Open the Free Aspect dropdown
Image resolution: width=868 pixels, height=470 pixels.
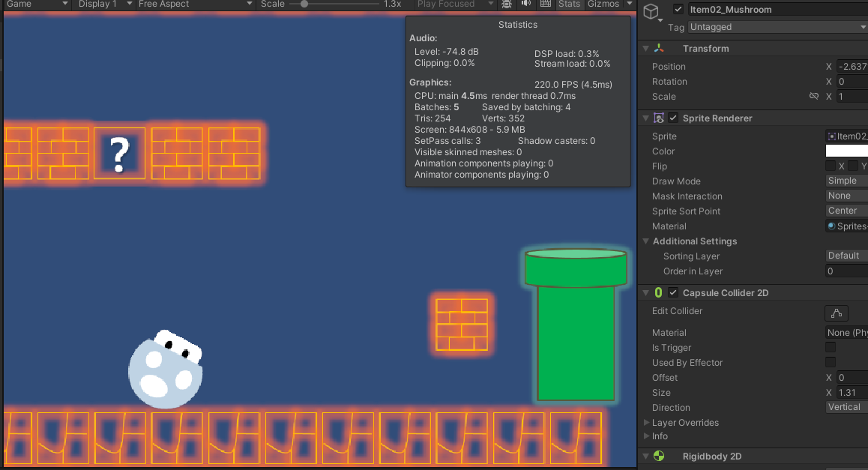tap(195, 4)
